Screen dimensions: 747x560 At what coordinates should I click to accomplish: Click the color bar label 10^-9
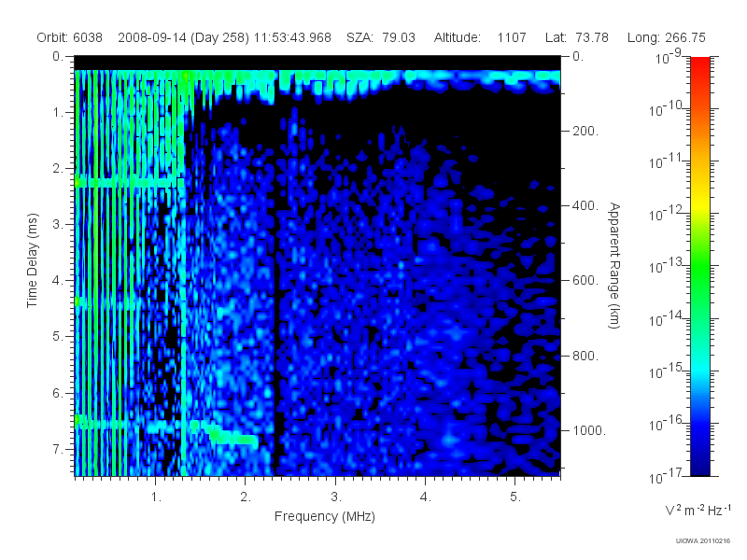click(669, 57)
